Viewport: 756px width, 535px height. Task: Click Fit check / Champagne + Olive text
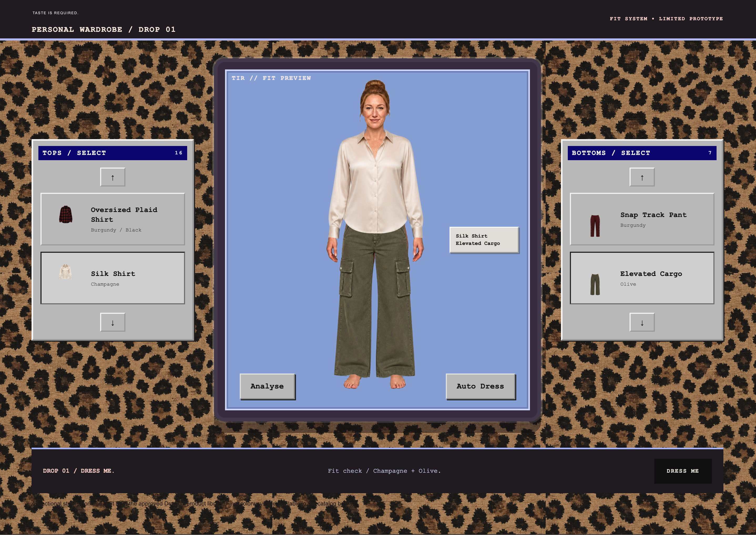click(x=384, y=471)
